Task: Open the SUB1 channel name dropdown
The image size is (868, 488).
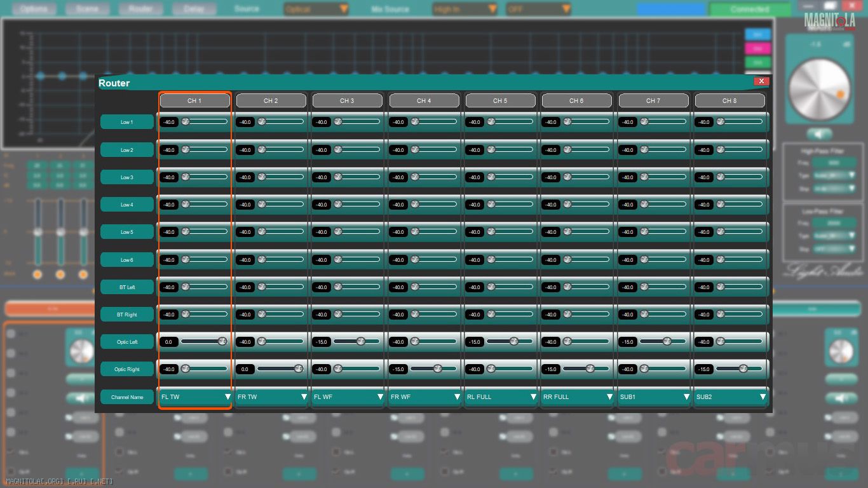Action: tap(654, 397)
